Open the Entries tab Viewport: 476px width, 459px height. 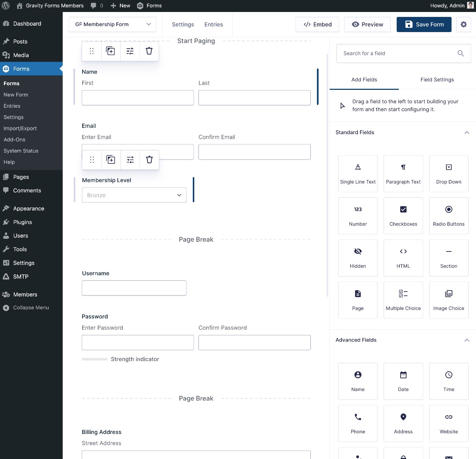213,24
